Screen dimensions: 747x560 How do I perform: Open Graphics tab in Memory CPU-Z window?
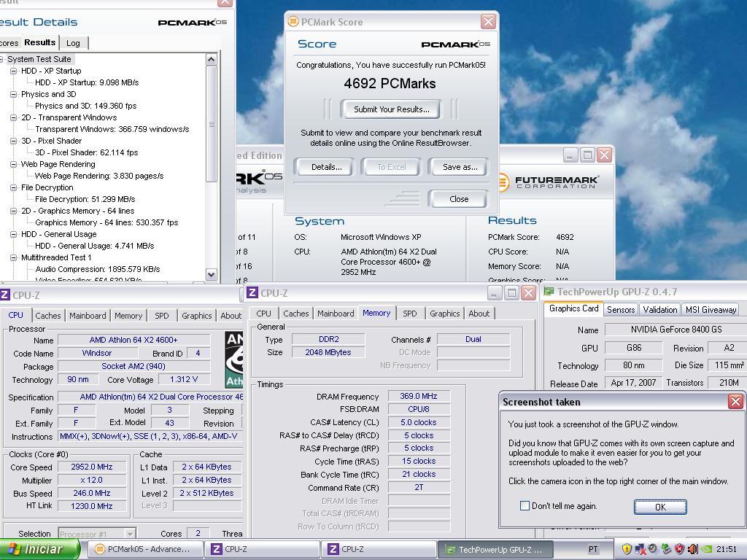point(444,314)
